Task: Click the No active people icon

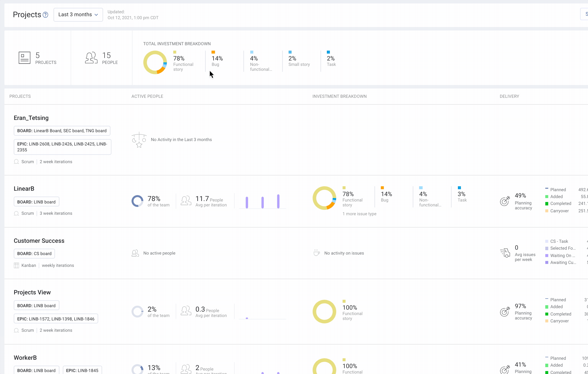Action: (x=135, y=253)
